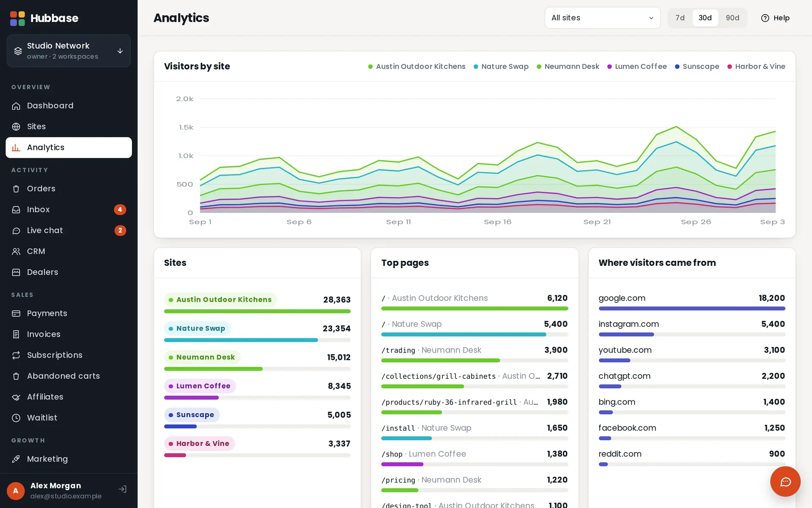The image size is (812, 508).
Task: Toggle Lumen Coffee legend series
Action: pyautogui.click(x=637, y=66)
